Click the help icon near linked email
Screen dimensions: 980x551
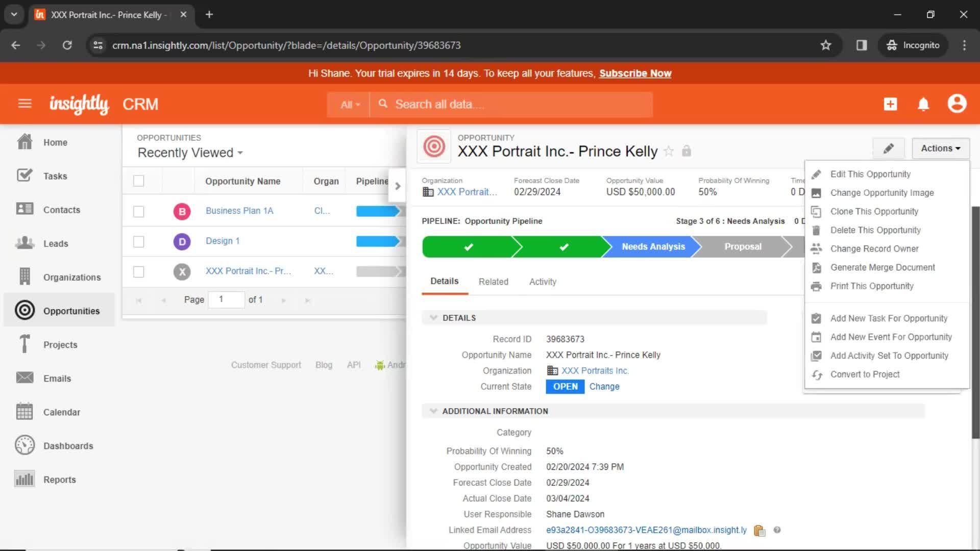777,530
